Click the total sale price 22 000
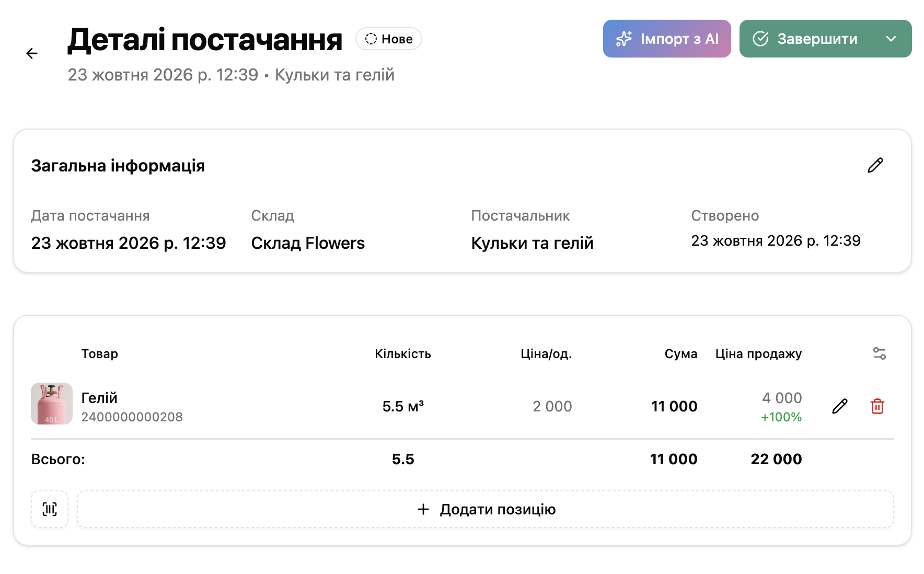The height and width of the screenshot is (574, 924). [776, 459]
